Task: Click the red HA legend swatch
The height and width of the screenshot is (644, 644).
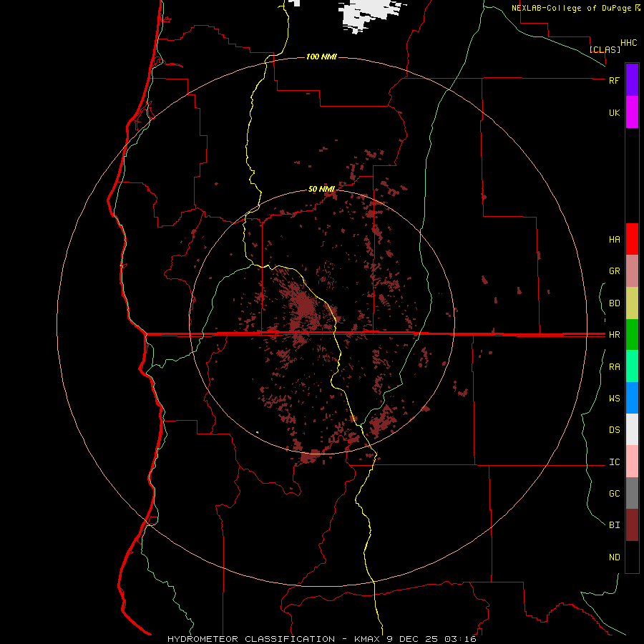Action: click(x=632, y=239)
